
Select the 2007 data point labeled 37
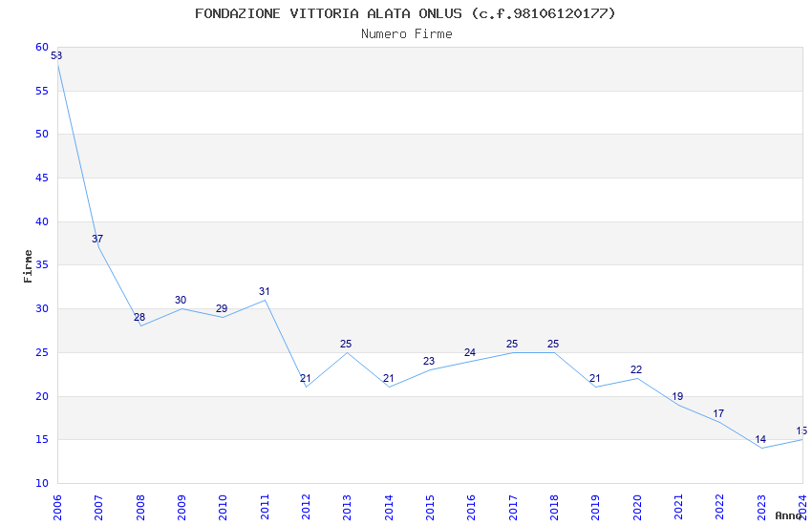[x=99, y=247]
